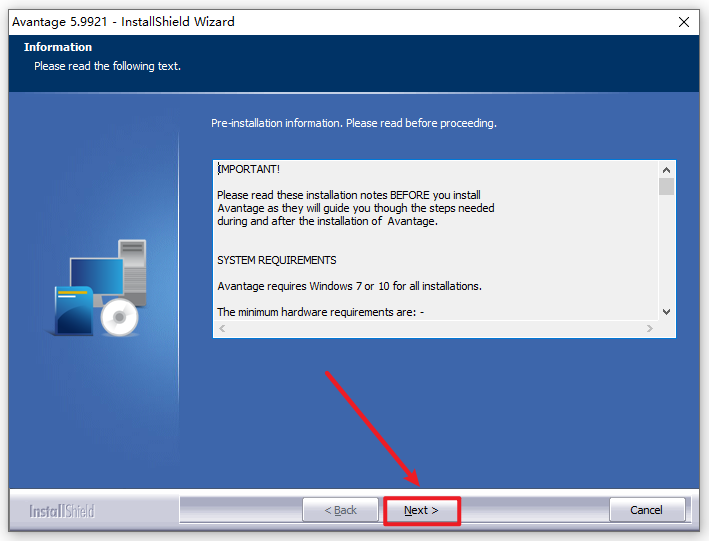Click the vertical scrollbar down arrow
The image size is (709, 541).
[666, 311]
